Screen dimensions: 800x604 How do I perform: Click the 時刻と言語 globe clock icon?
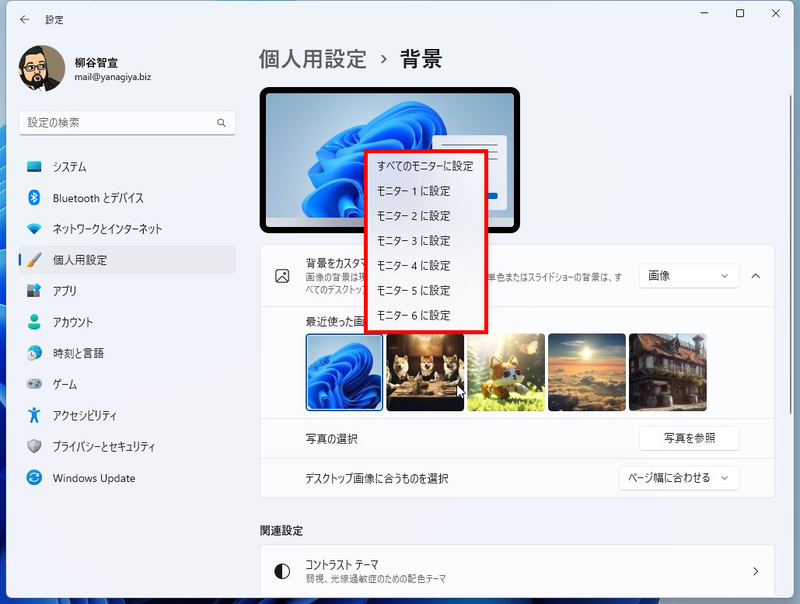click(34, 353)
